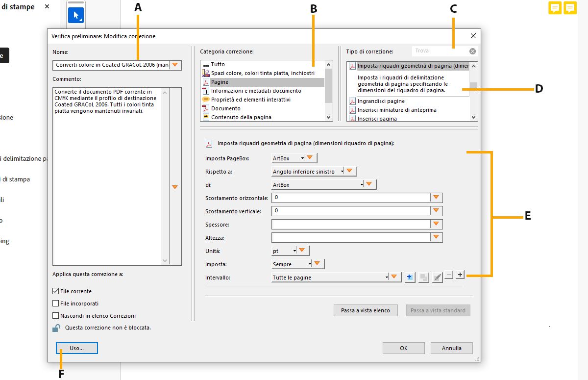Close the 'di stampe' background tab

(x=47, y=6)
